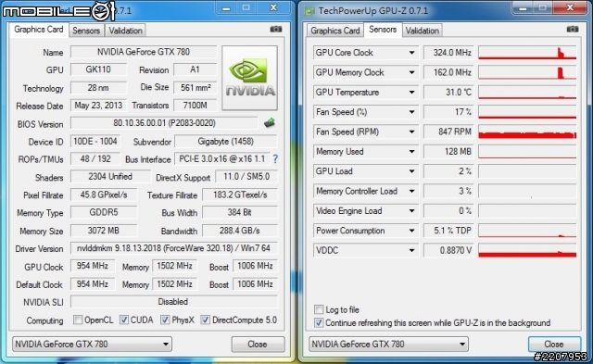Click the BIOS save chip icon
The height and width of the screenshot is (364, 593).
270,122
